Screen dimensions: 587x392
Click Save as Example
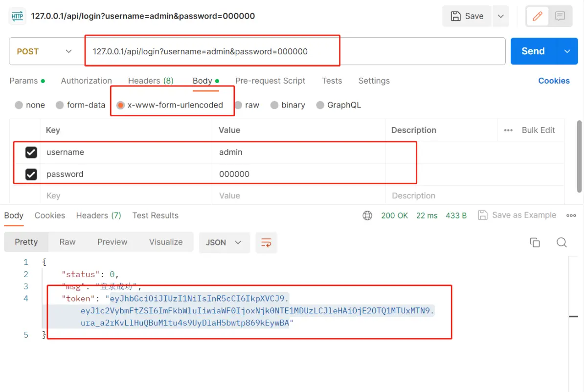[x=517, y=216]
